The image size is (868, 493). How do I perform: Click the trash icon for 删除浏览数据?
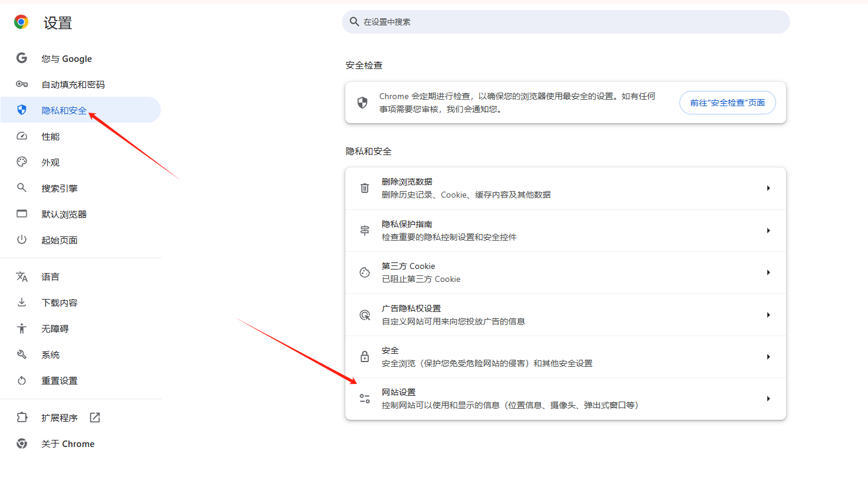(365, 188)
